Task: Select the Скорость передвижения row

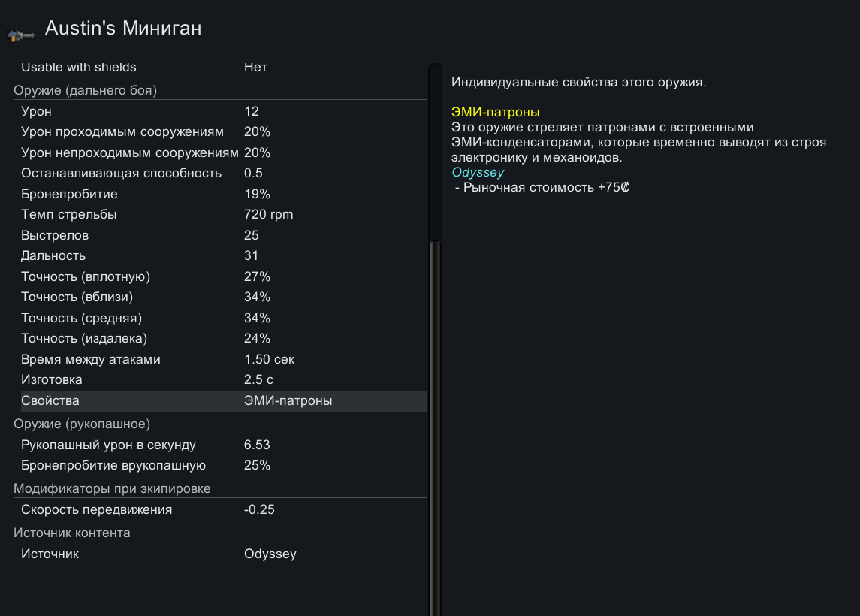Action: 218,510
